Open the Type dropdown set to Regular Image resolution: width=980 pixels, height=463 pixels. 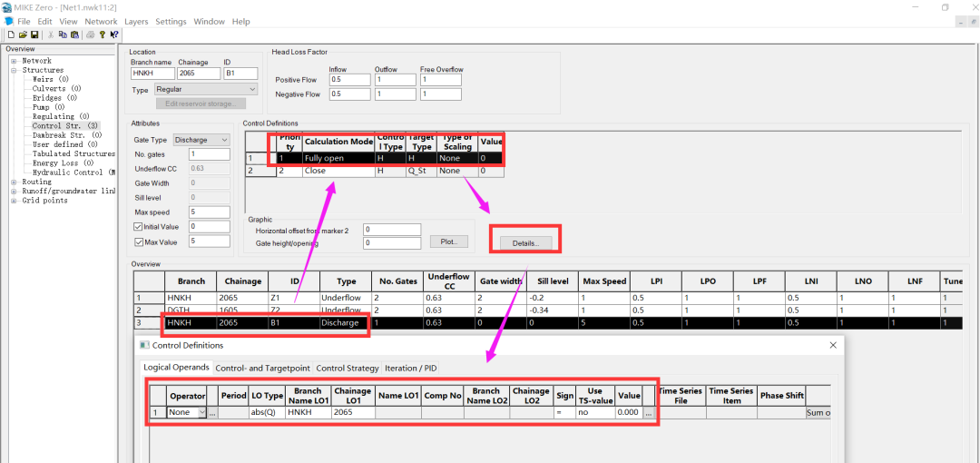tap(206, 90)
